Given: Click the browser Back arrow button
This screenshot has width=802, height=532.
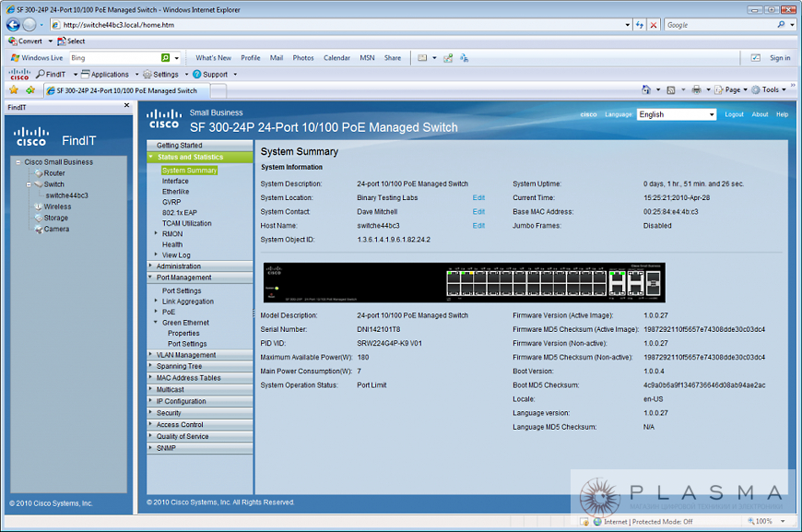Looking at the screenshot, I should (x=13, y=25).
